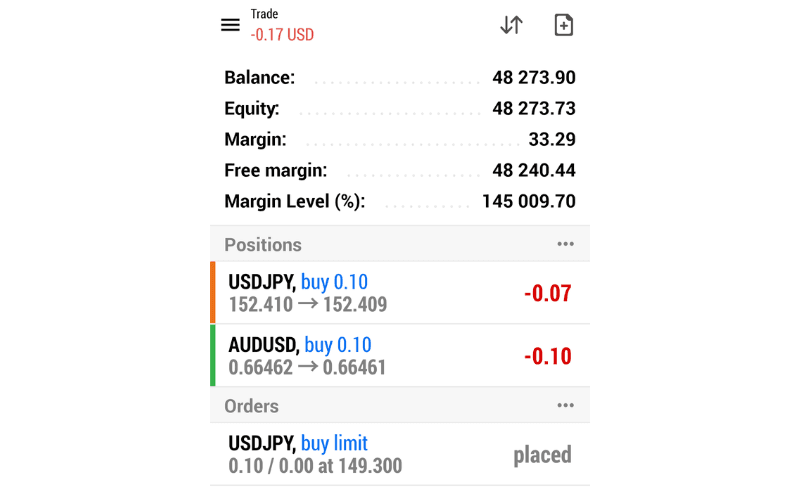This screenshot has width=800, height=500.
Task: Tap the Margin Level (%) row
Action: [x=400, y=201]
